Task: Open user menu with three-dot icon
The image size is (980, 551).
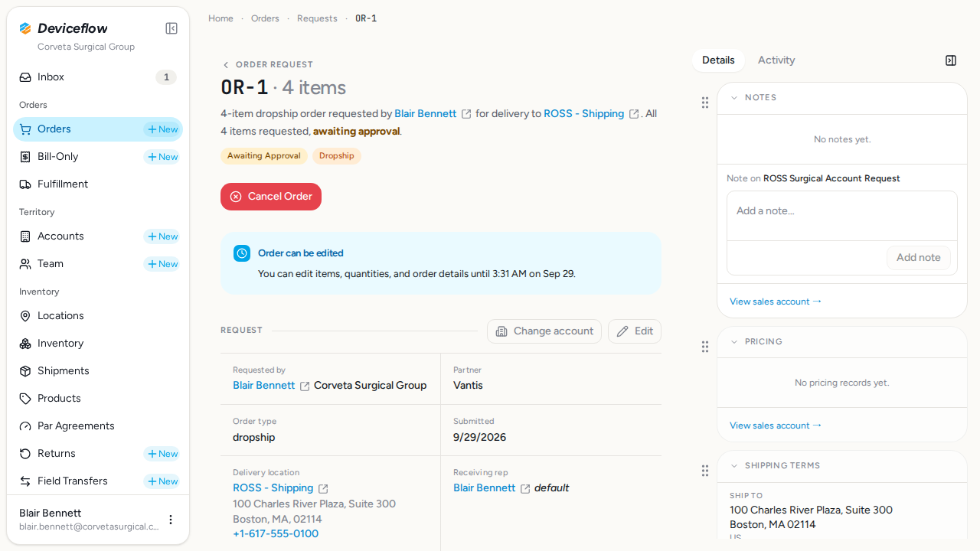Action: tap(171, 520)
